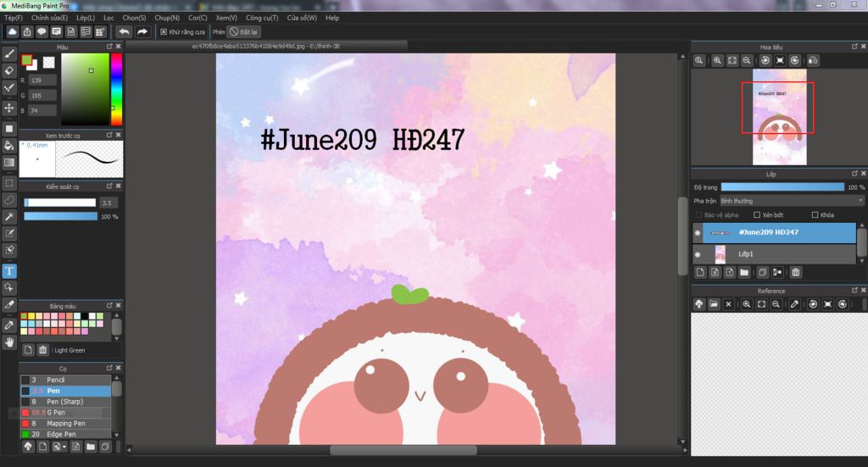This screenshot has width=868, height=467.
Task: Click the Undo arrow in toolbar
Action: pos(124,32)
